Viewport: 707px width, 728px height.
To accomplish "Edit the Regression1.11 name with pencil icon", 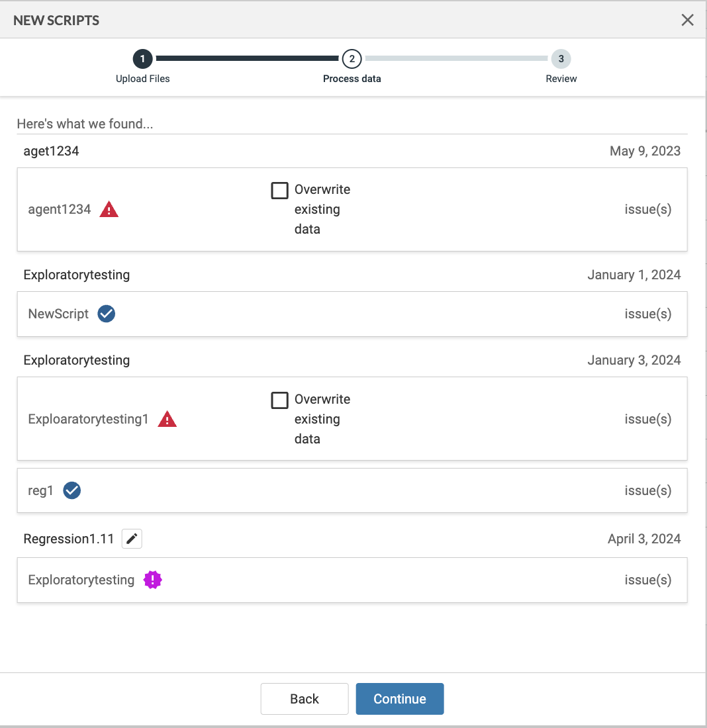I will click(x=132, y=539).
